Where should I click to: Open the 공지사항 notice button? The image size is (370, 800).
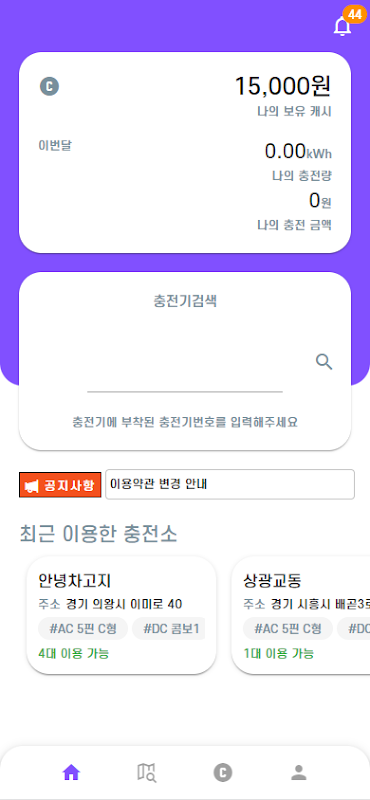60,485
